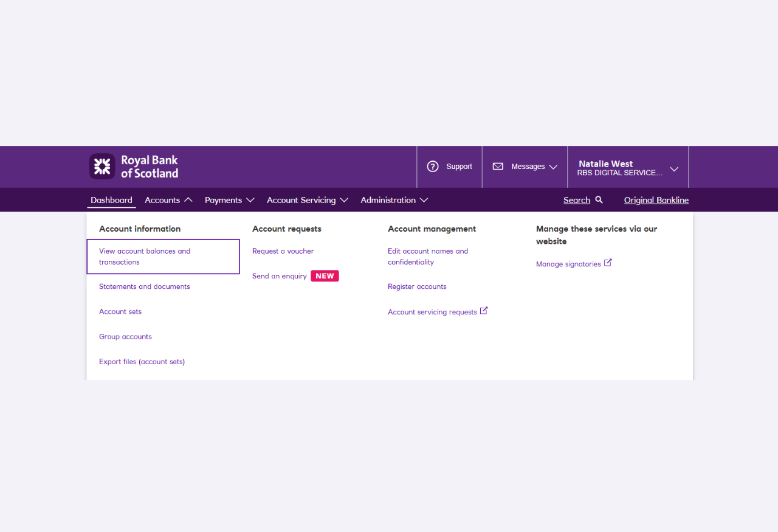Switch to the Dashboard tab

(x=111, y=199)
